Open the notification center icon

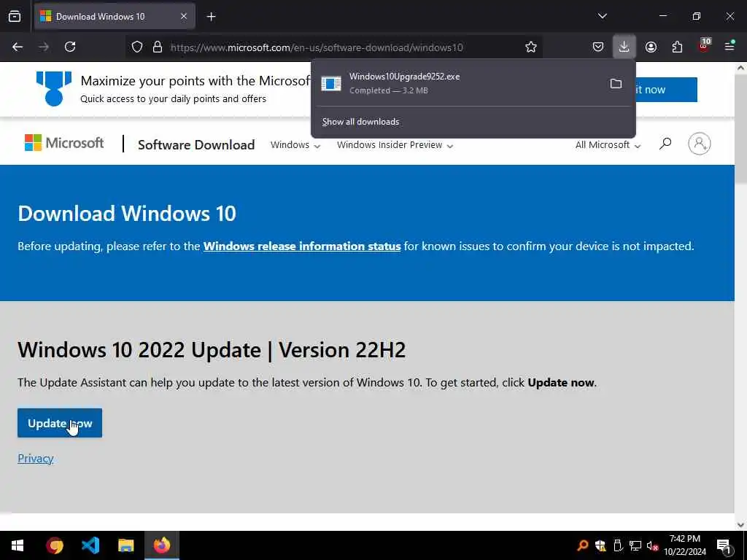point(724,545)
